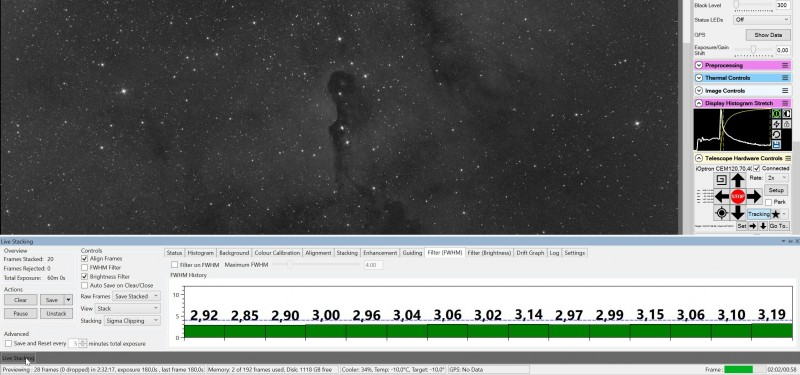This screenshot has width=800, height=375.
Task: Adjust the Exposure/Gain Shift slider
Action: [754, 49]
